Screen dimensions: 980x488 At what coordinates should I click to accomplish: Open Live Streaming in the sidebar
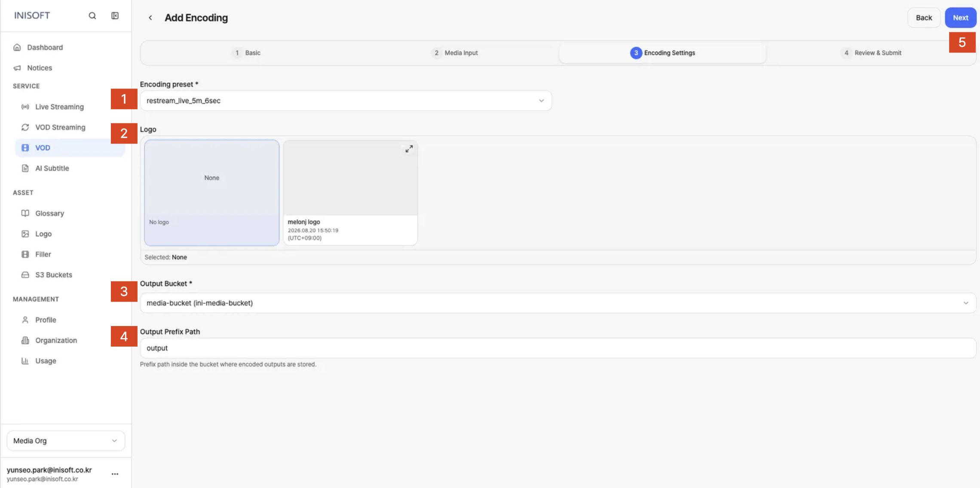(x=59, y=107)
